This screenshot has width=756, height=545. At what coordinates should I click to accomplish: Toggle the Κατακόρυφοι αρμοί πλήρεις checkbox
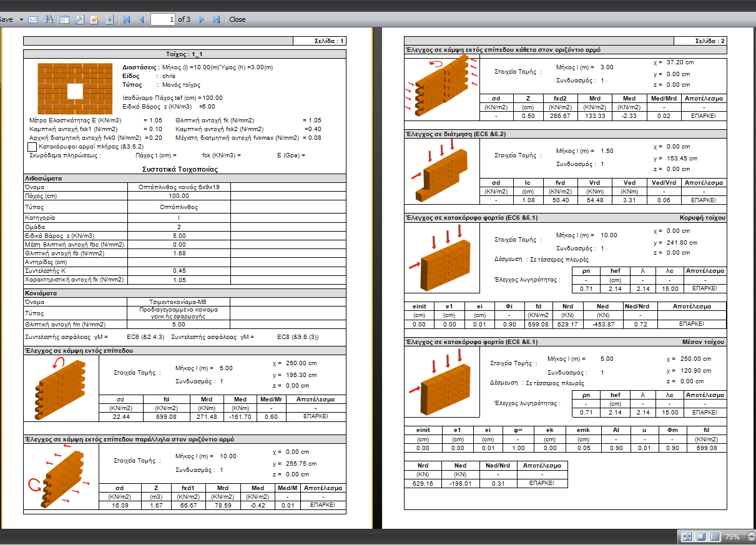32,147
